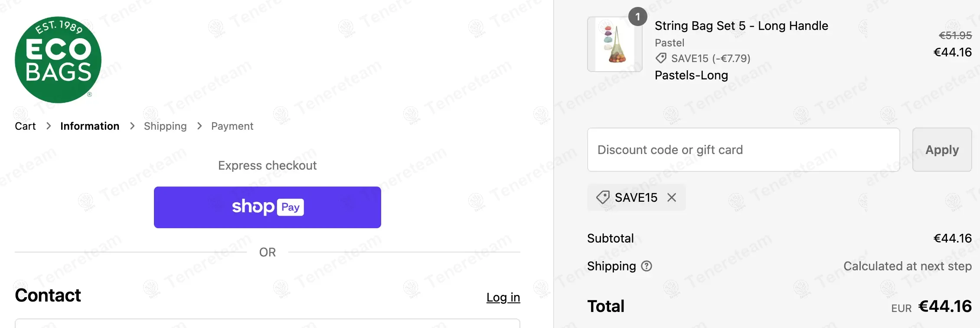980x328 pixels.
Task: Select the Shipping breadcrumb step
Action: pyautogui.click(x=165, y=126)
